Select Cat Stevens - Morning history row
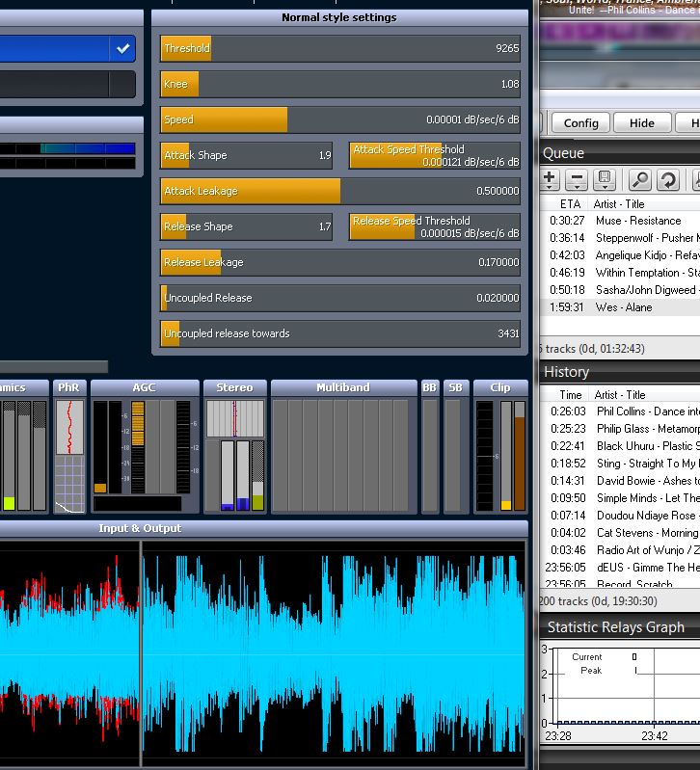700x770 pixels. [x=620, y=533]
